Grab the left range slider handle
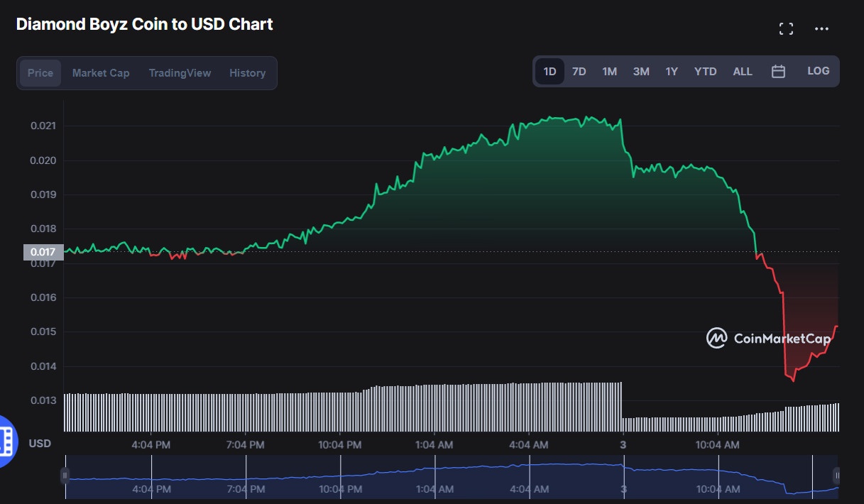864x504 pixels. pyautogui.click(x=65, y=475)
